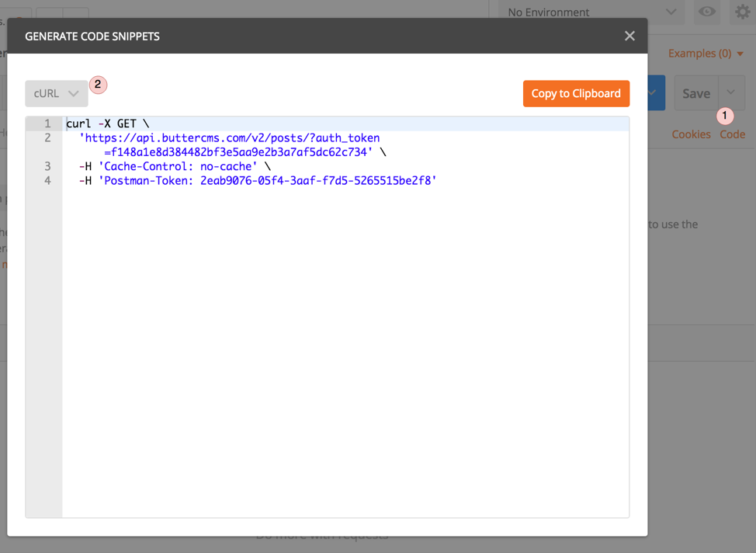The height and width of the screenshot is (553, 756).
Task: Click the red annotation badge 2
Action: [98, 84]
